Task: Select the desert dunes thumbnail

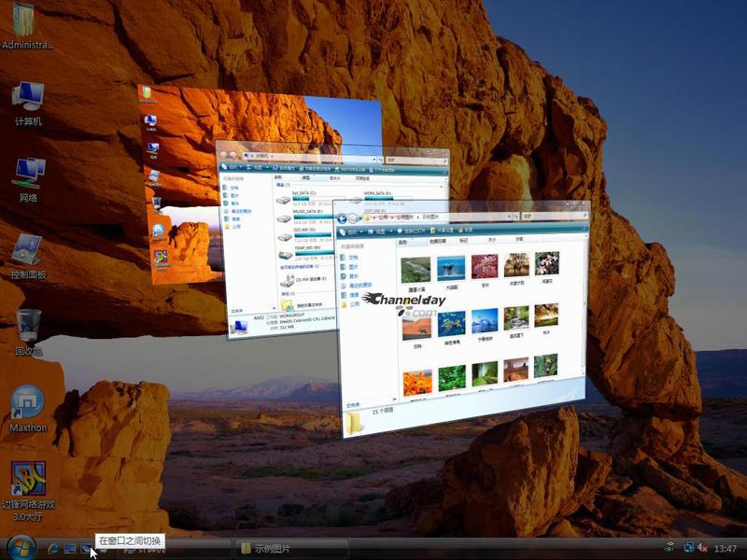Action: click(x=416, y=329)
